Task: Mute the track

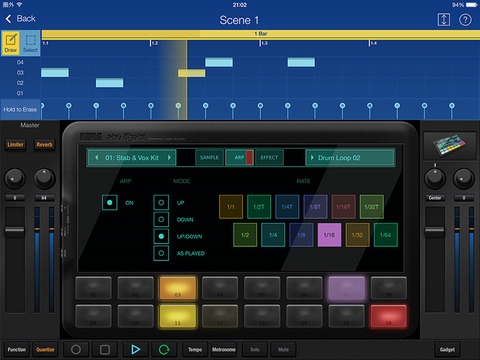Action: click(283, 349)
